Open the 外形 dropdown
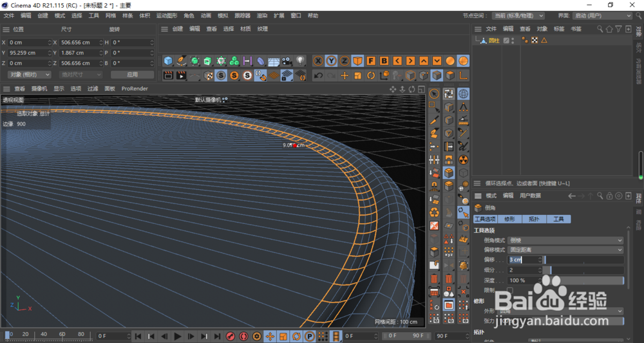The height and width of the screenshot is (343, 644). pyautogui.click(x=560, y=311)
